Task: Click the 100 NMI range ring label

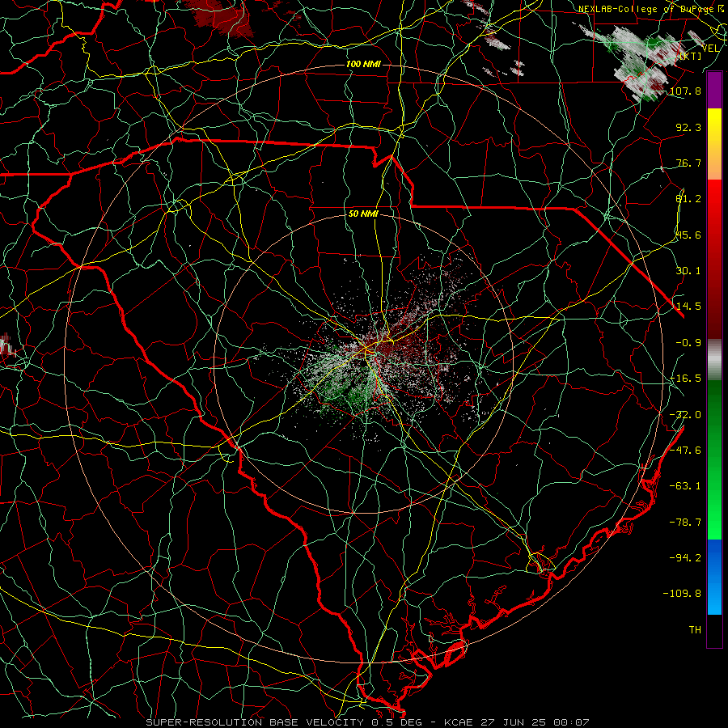Action: (x=363, y=64)
